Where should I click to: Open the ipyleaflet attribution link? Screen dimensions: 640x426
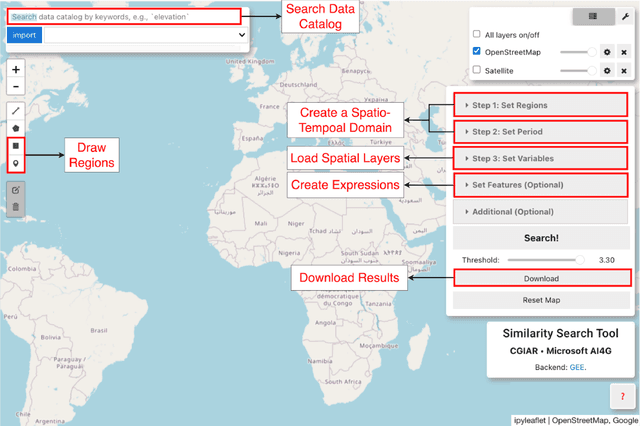point(529,420)
